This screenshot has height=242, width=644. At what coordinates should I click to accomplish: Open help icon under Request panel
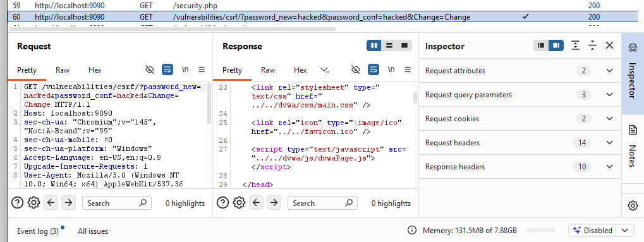17,203
